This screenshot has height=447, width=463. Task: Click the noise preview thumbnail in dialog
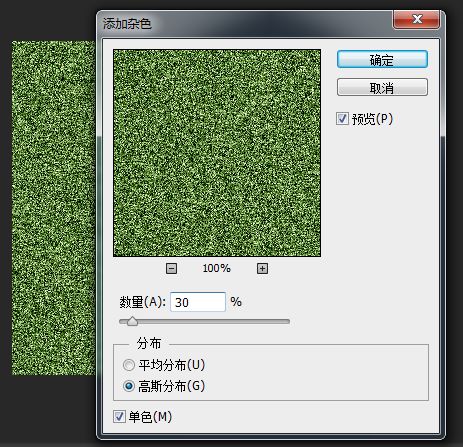click(217, 153)
